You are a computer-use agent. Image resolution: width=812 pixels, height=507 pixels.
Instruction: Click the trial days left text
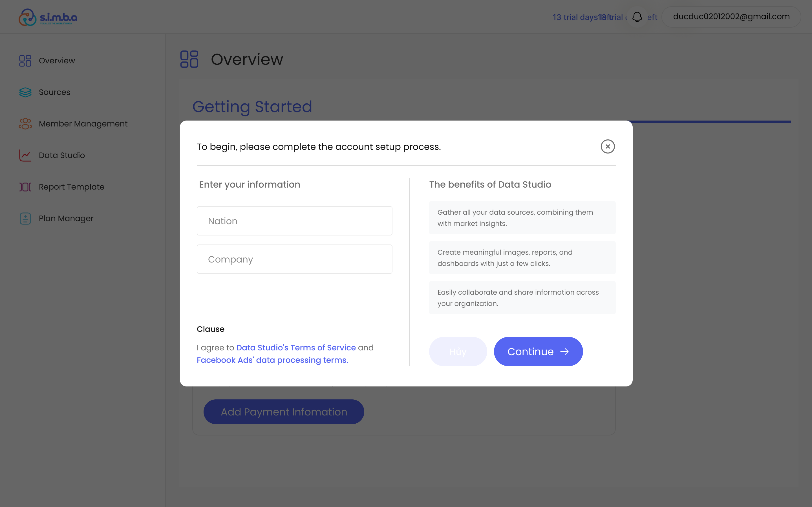coord(587,17)
